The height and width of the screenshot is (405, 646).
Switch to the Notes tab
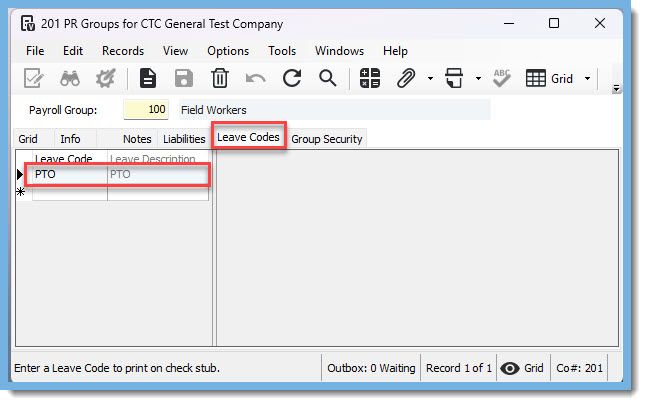click(x=137, y=139)
